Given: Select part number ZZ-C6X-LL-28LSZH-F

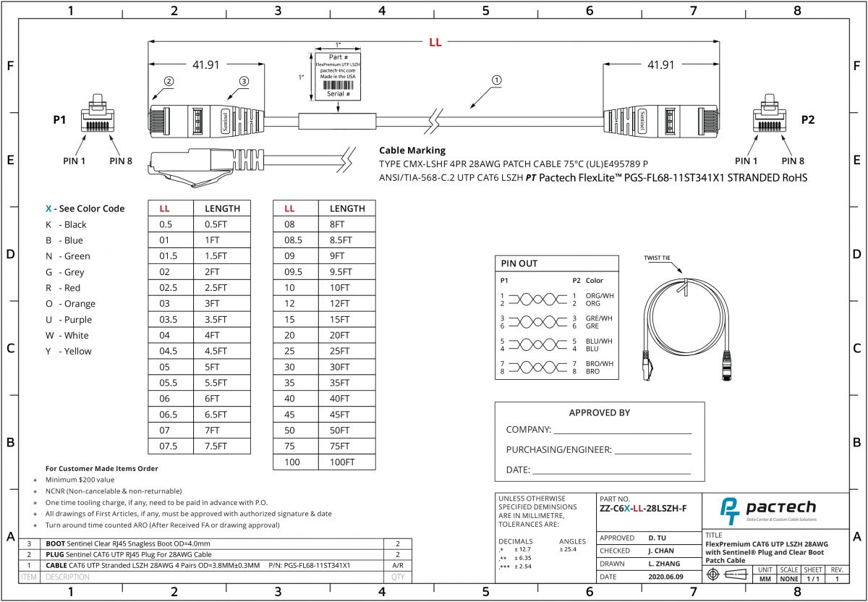Looking at the screenshot, I should click(x=644, y=509).
